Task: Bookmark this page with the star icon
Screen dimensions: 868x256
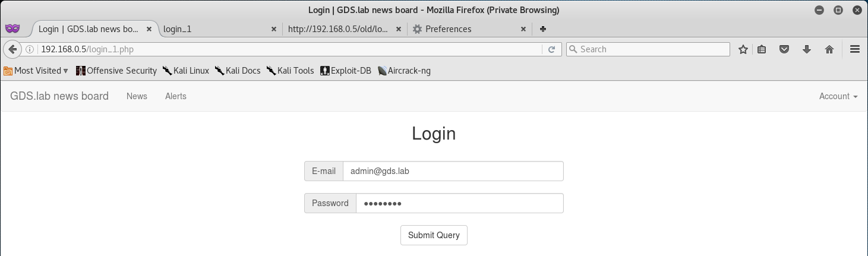Action: click(x=743, y=50)
